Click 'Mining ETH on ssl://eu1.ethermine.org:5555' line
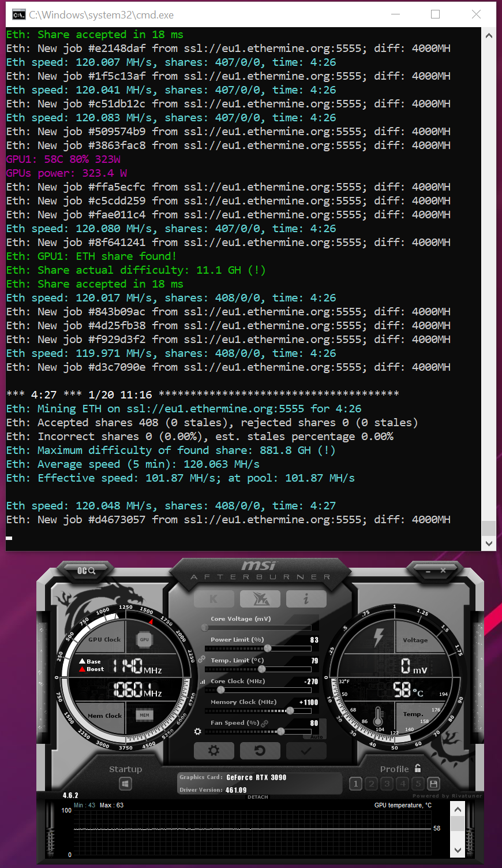The height and width of the screenshot is (868, 502). click(184, 409)
